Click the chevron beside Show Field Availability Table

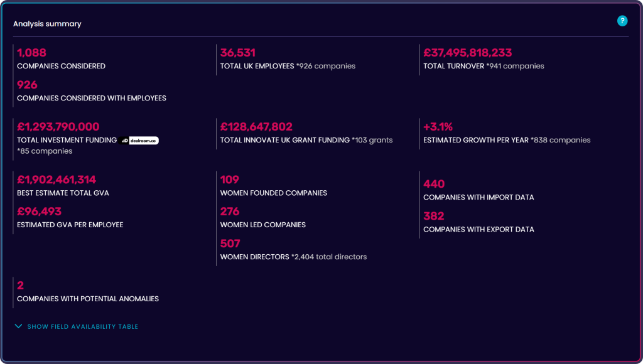click(x=18, y=326)
